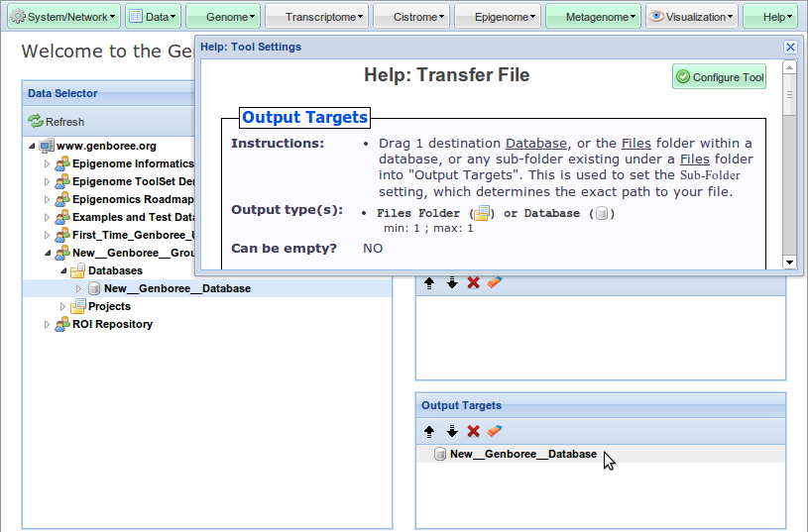Screen dimensions: 808x532
Task: Click the eraser clear icon in Output Targets
Action: coord(495,431)
